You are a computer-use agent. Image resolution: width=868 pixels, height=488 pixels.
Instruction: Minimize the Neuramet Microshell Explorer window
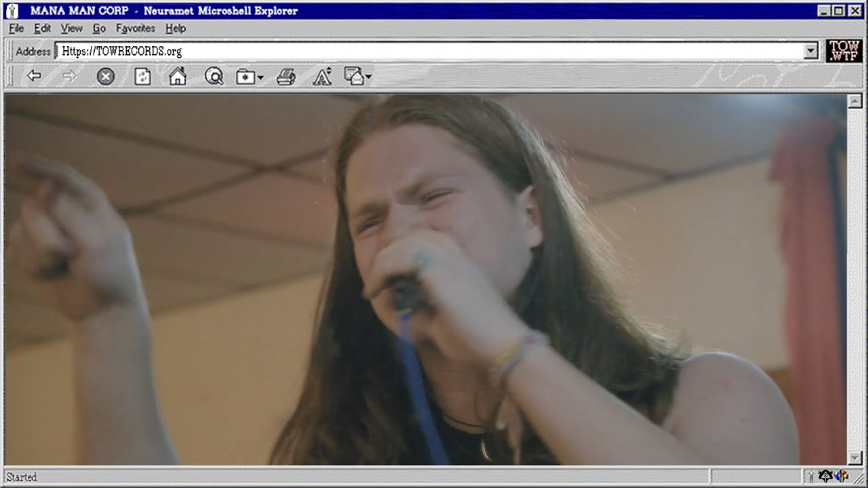[x=824, y=11]
